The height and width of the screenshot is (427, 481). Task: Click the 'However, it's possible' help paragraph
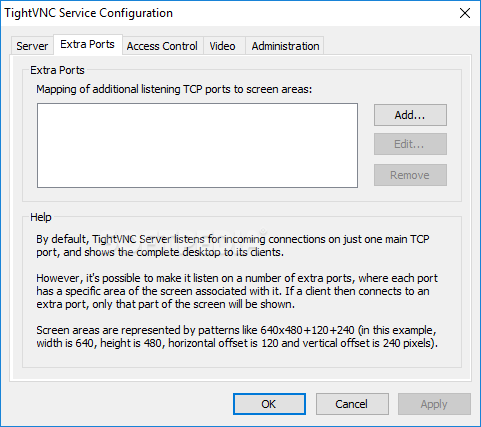[237, 291]
